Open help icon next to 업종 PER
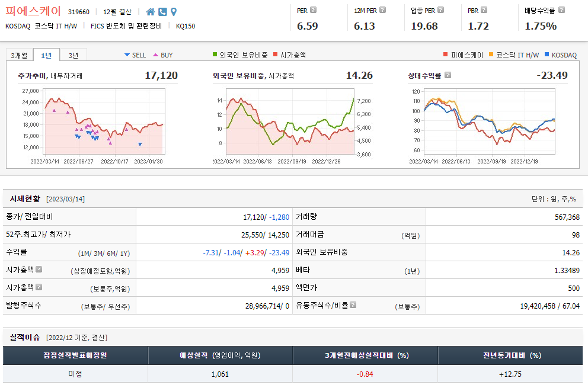This screenshot has height=388, width=588. pos(441,10)
